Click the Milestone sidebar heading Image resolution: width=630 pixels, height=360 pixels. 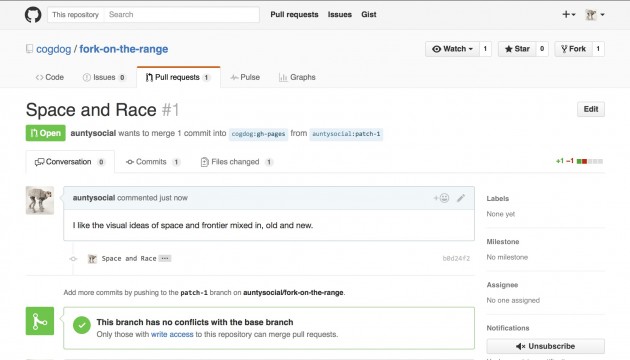tap(503, 241)
